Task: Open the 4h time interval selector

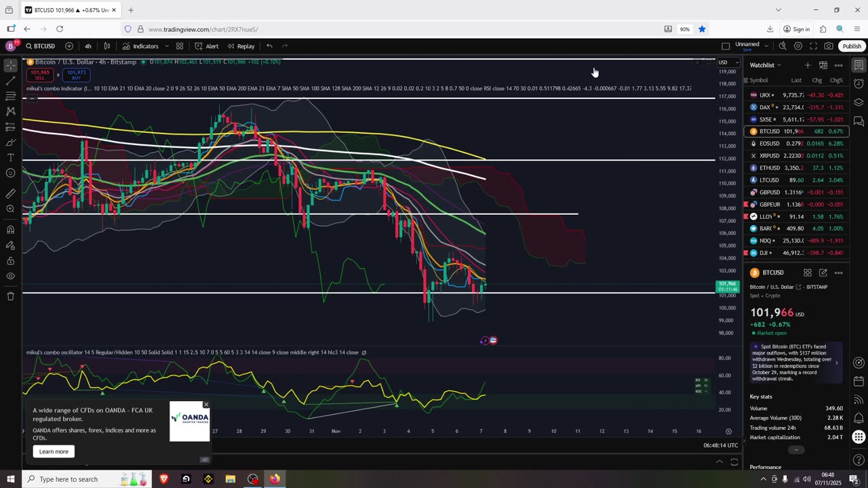Action: click(88, 46)
